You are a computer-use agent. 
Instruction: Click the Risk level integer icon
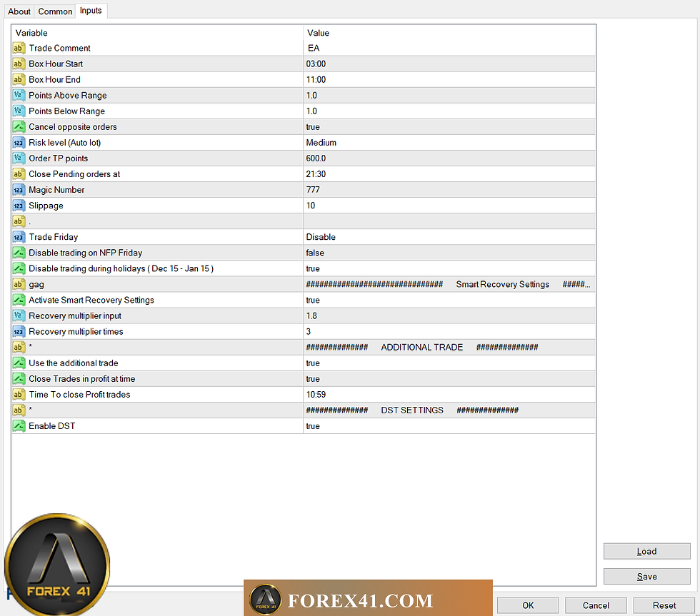(x=19, y=143)
